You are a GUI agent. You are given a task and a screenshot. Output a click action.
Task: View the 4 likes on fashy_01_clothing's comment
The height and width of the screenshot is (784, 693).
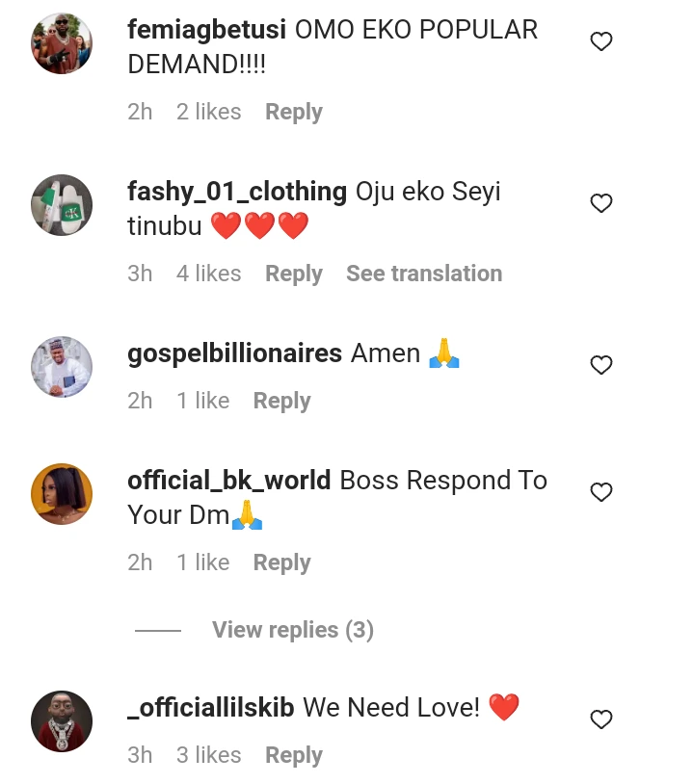pyautogui.click(x=208, y=274)
